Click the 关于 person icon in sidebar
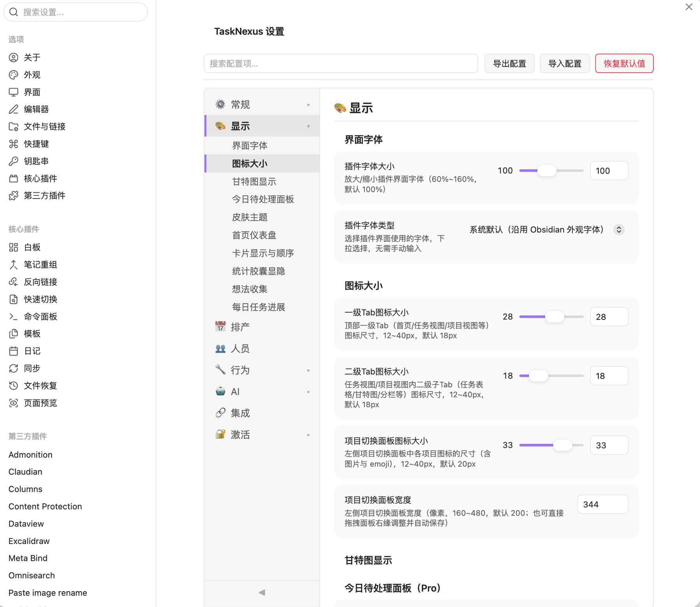The image size is (700, 607). pyautogui.click(x=14, y=58)
